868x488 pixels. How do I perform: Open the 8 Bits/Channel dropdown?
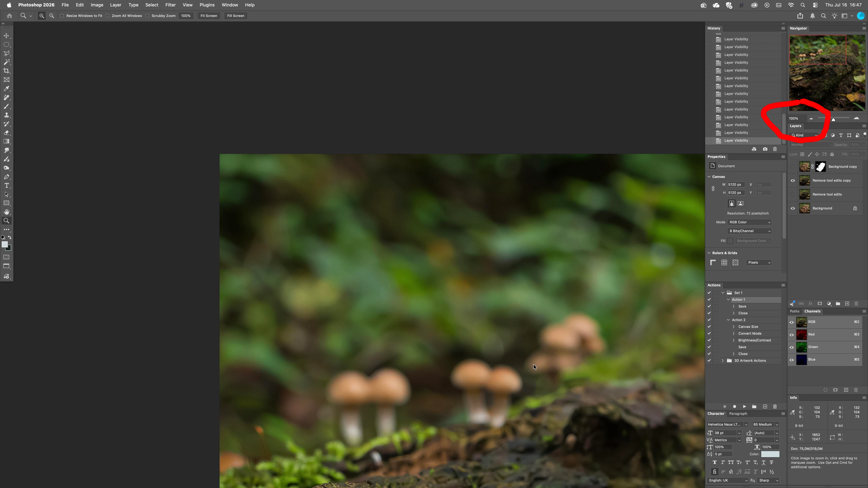pyautogui.click(x=749, y=231)
